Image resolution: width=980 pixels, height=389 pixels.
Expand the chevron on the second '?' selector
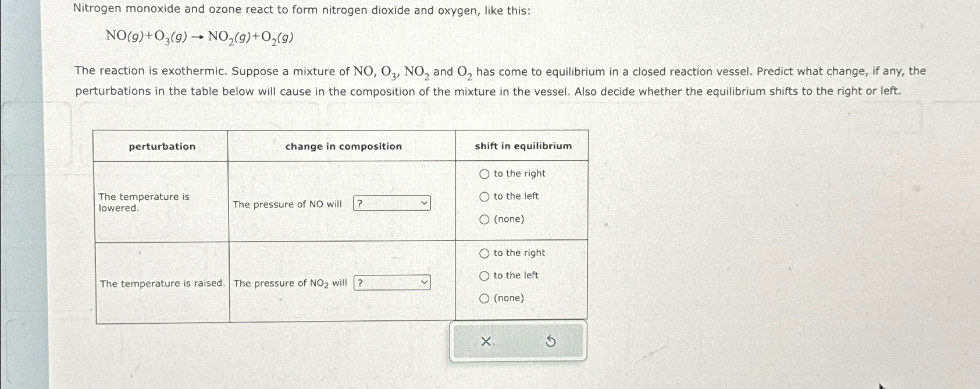tap(424, 282)
